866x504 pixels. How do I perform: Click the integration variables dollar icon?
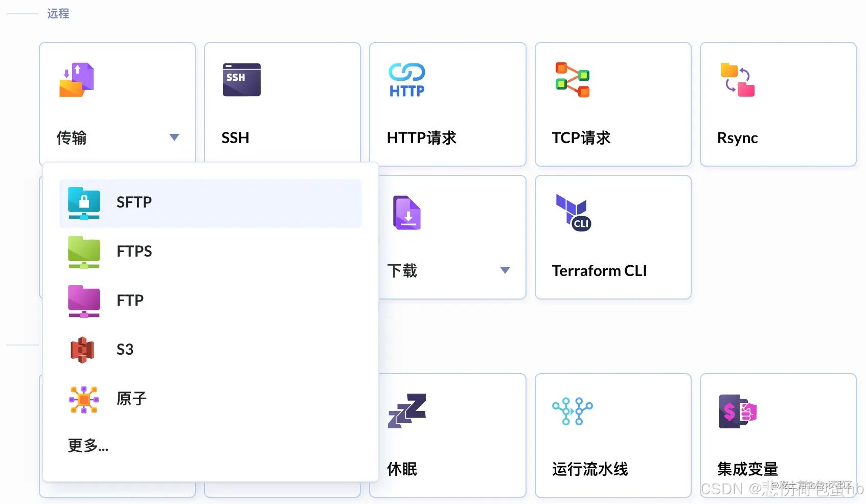click(738, 411)
